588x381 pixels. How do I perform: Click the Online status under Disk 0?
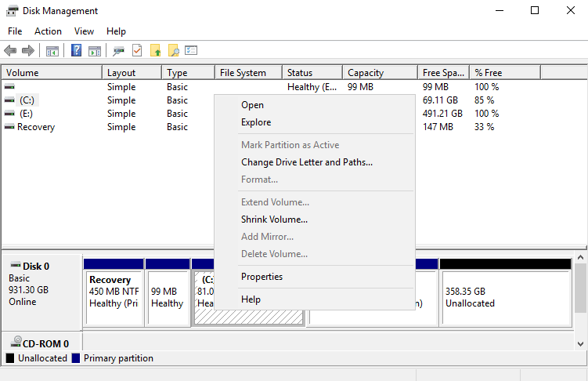point(23,302)
